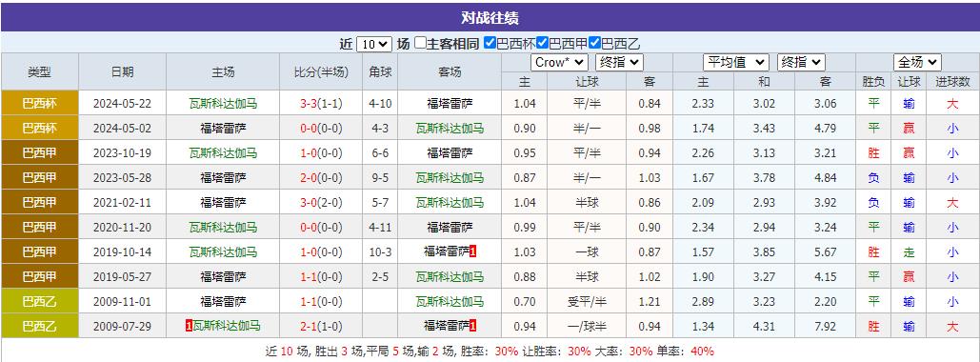Click the 日期 column header
Viewport: 980px width, 362px height.
point(123,71)
